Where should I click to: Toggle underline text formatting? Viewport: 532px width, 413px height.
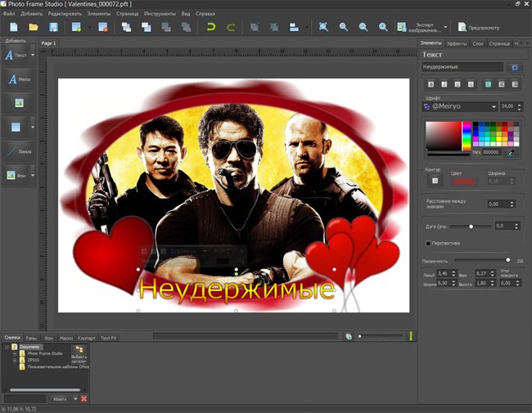point(458,84)
